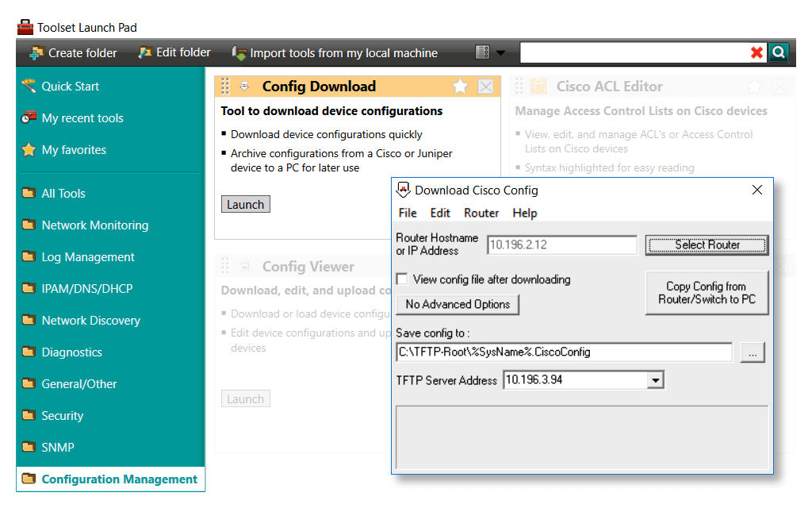Click Import tools from my local machine icon

[x=239, y=52]
